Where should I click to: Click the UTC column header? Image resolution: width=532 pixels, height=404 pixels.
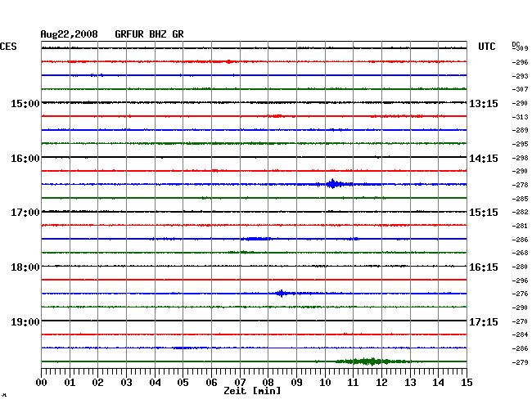click(487, 47)
